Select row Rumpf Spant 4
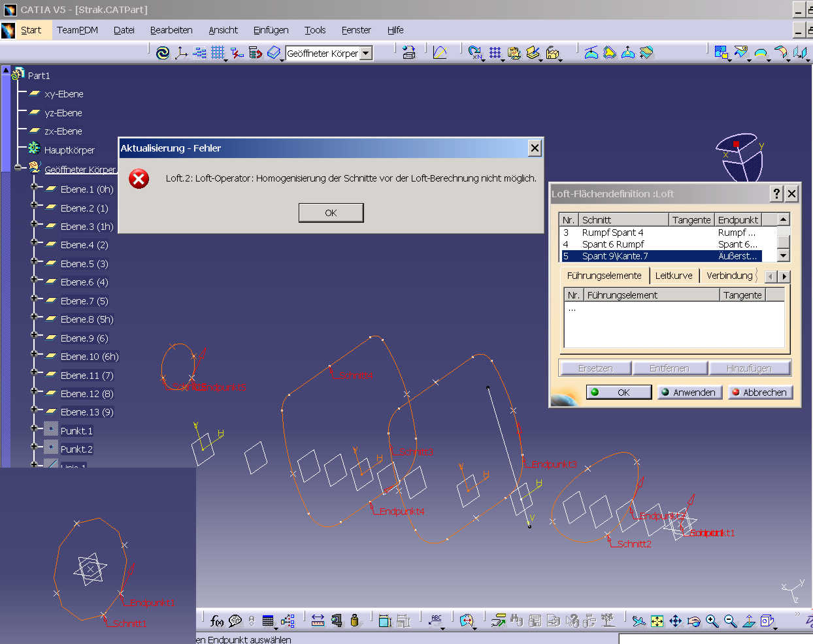 pyautogui.click(x=661, y=233)
